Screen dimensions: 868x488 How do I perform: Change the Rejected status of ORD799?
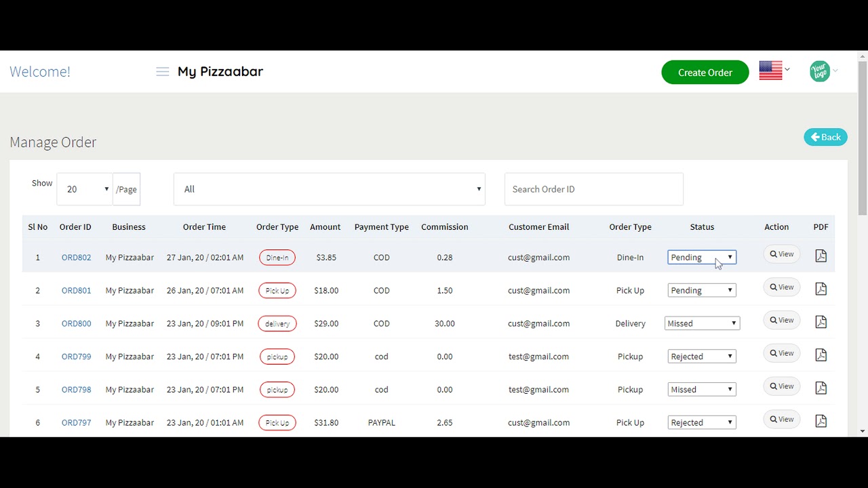(x=702, y=357)
